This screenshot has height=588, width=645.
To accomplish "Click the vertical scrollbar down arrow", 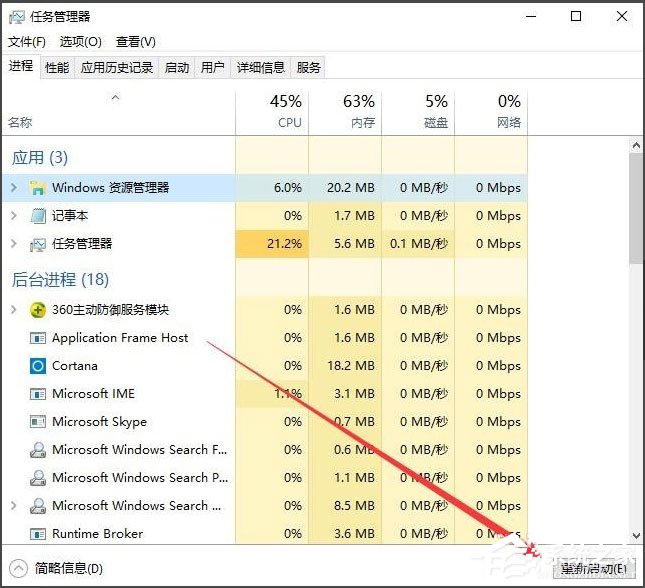I will (x=636, y=536).
